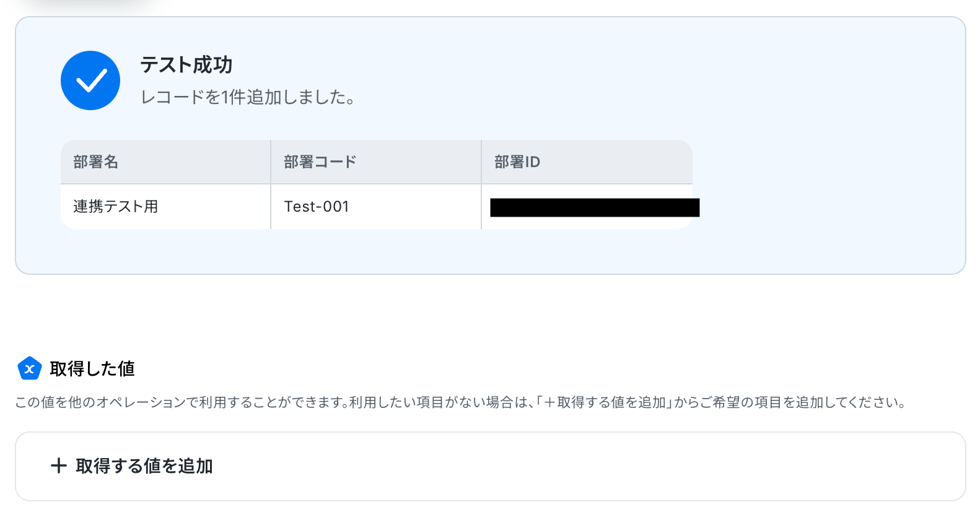The image size is (980, 510).
Task: Select the レコードを1件追加しました message
Action: (247, 97)
